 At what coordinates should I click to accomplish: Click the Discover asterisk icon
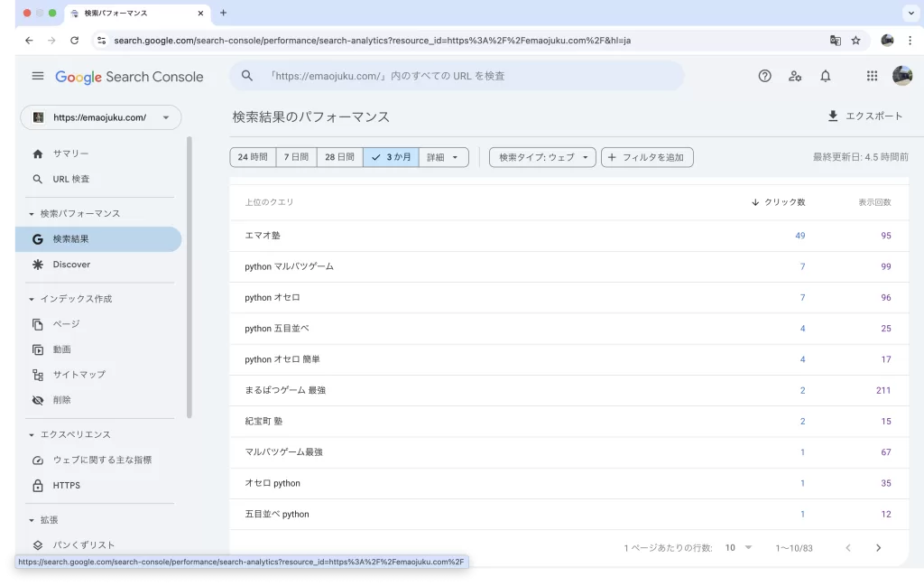(38, 265)
